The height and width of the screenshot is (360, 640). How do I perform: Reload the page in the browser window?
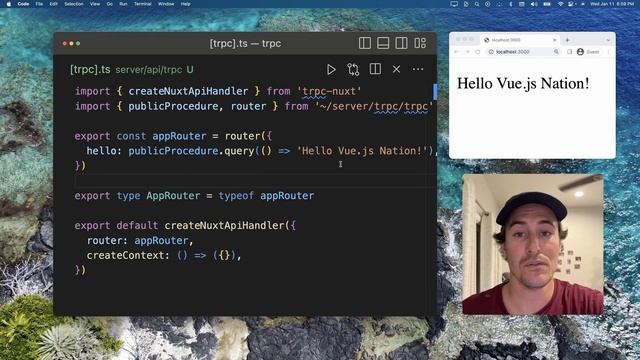[478, 52]
